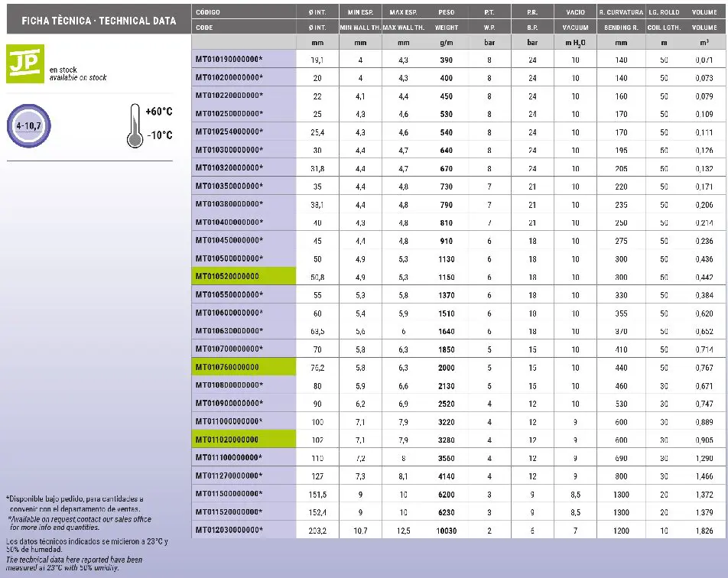This screenshot has height=578, width=728.
Task: Click product code MT012030000000* in last row
Action: 229,530
